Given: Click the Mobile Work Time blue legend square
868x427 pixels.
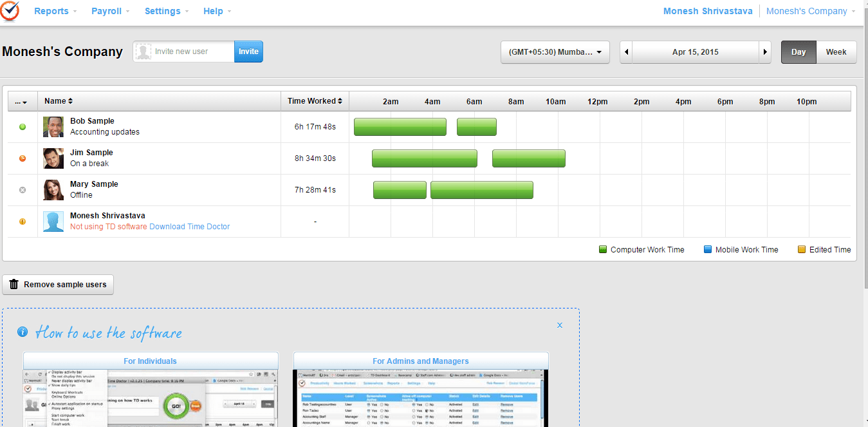Looking at the screenshot, I should [x=708, y=250].
